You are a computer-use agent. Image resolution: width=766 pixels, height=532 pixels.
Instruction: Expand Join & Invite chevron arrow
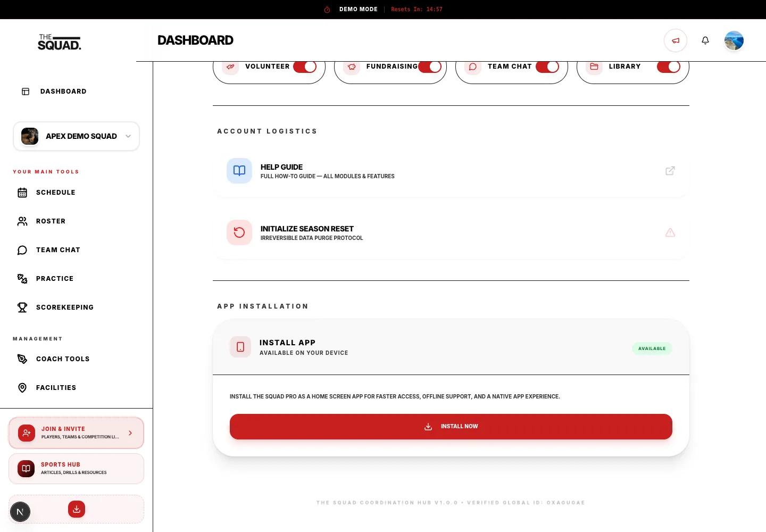pyautogui.click(x=130, y=433)
